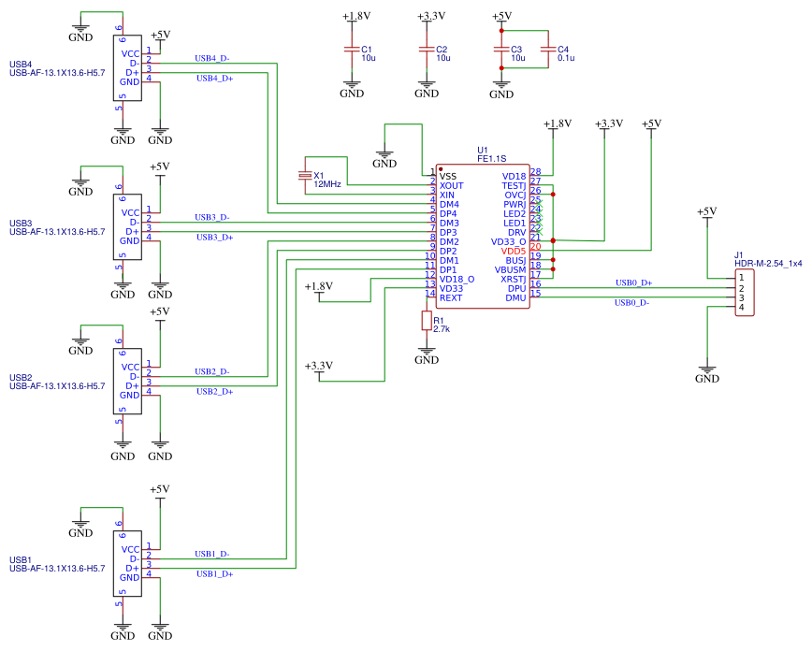Select the 12MHz crystal X1 symbol
The width and height of the screenshot is (812, 651).
pos(307,174)
